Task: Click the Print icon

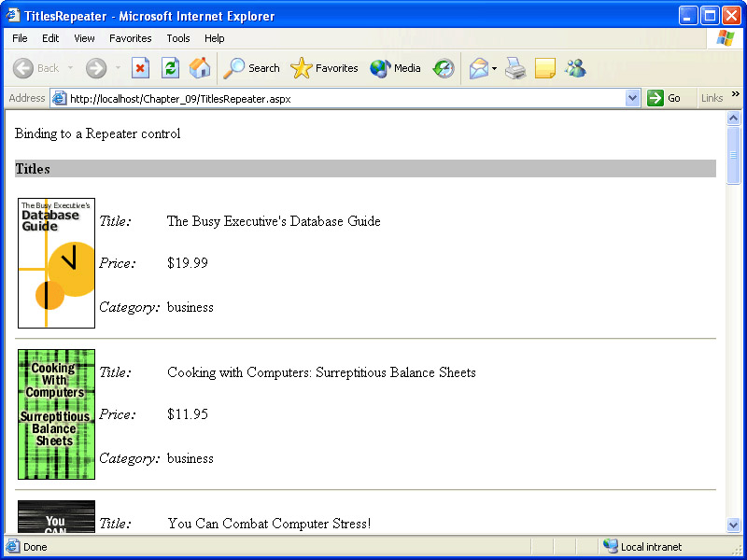Action: pyautogui.click(x=515, y=68)
